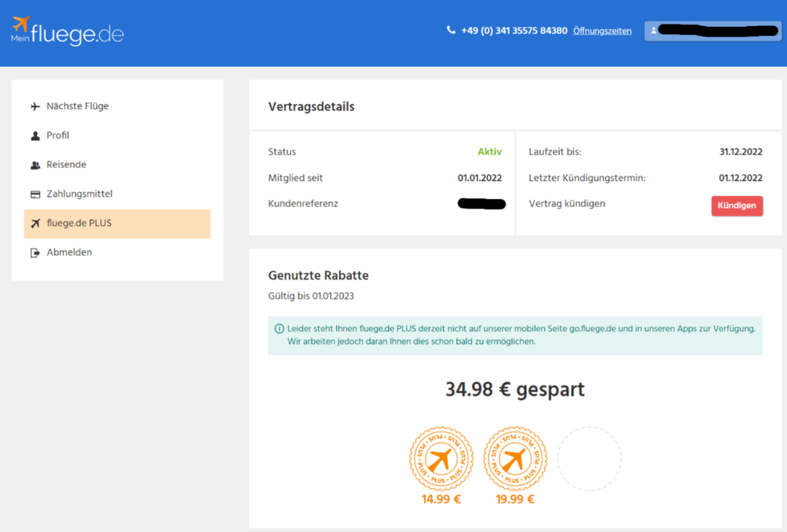
Task: Click the Laufzeit bis label
Action: 555,152
